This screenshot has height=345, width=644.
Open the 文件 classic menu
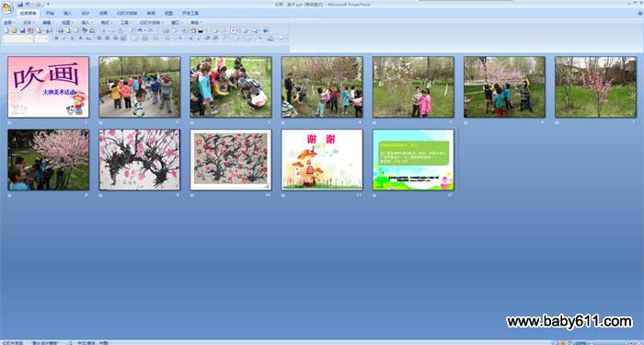[29, 23]
